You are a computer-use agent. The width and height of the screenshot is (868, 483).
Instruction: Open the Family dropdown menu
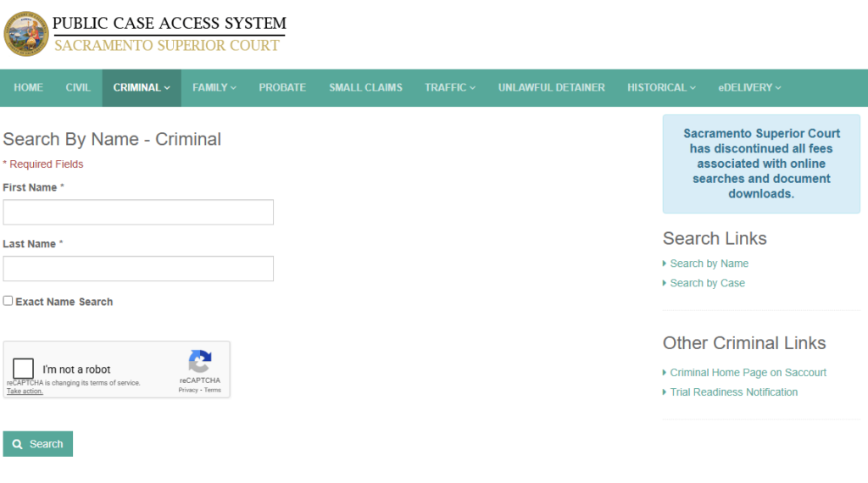214,87
